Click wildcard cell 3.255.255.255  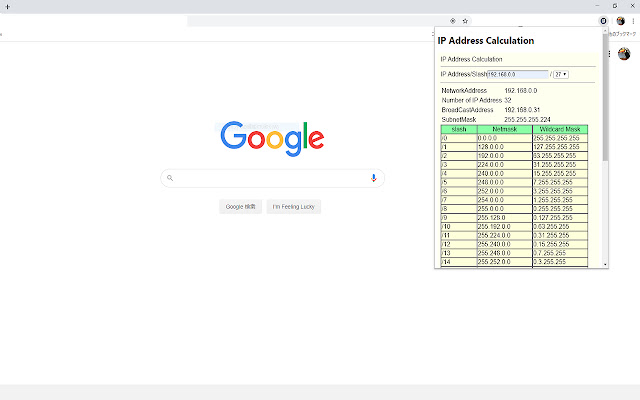tap(560, 191)
